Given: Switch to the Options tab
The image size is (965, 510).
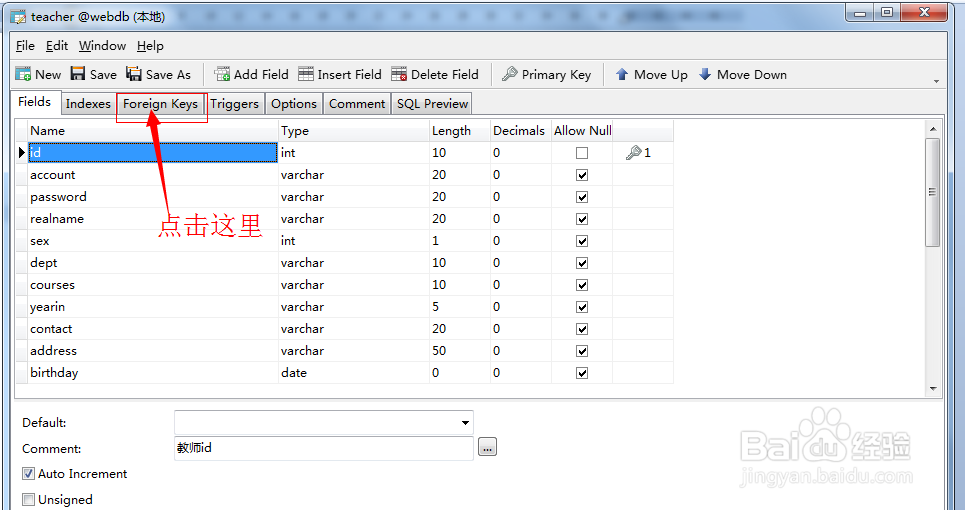Looking at the screenshot, I should click(x=294, y=104).
